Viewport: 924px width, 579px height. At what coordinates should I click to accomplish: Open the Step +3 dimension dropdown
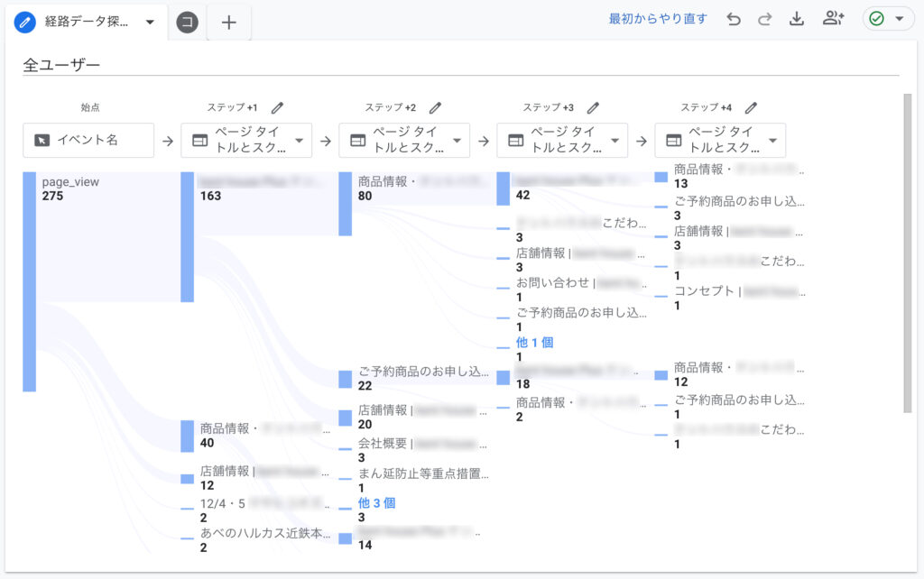(x=562, y=140)
